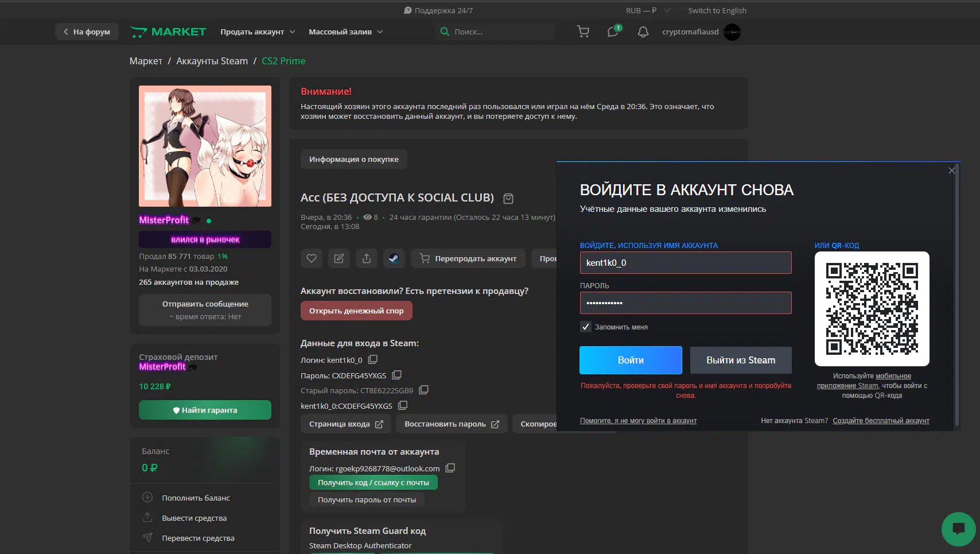Click Получить код / ссылку с почты
The image size is (980, 554).
(x=374, y=482)
